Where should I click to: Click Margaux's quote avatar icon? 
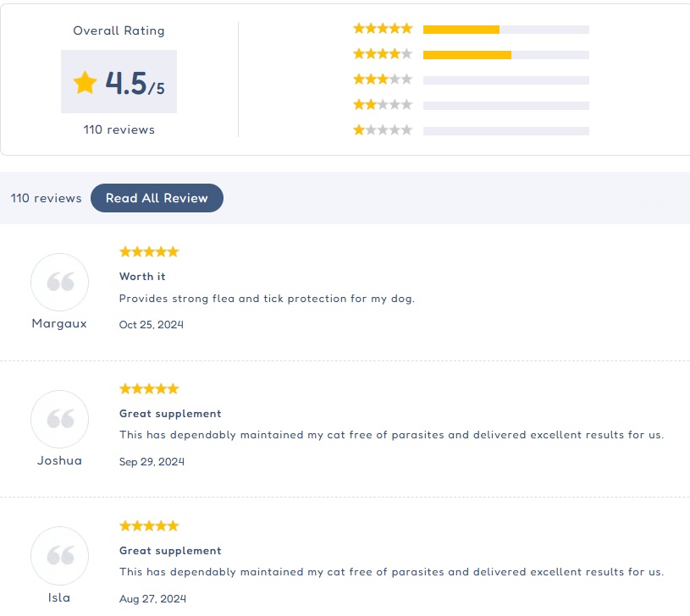59,283
